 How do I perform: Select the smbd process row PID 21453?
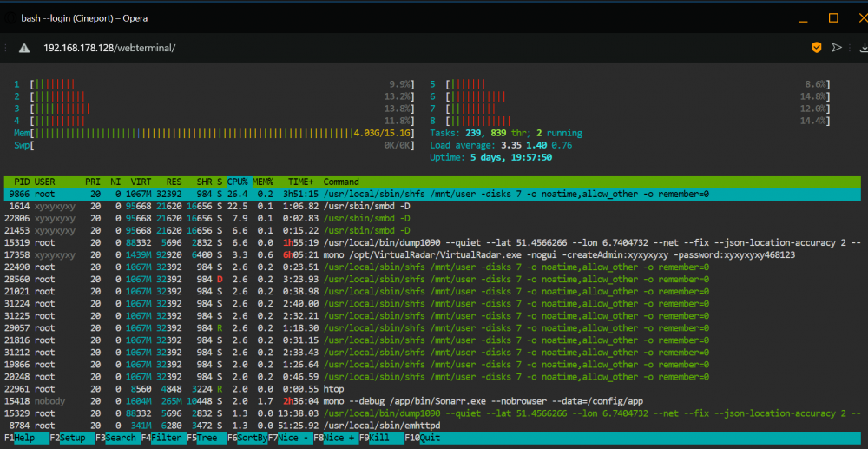click(432, 230)
